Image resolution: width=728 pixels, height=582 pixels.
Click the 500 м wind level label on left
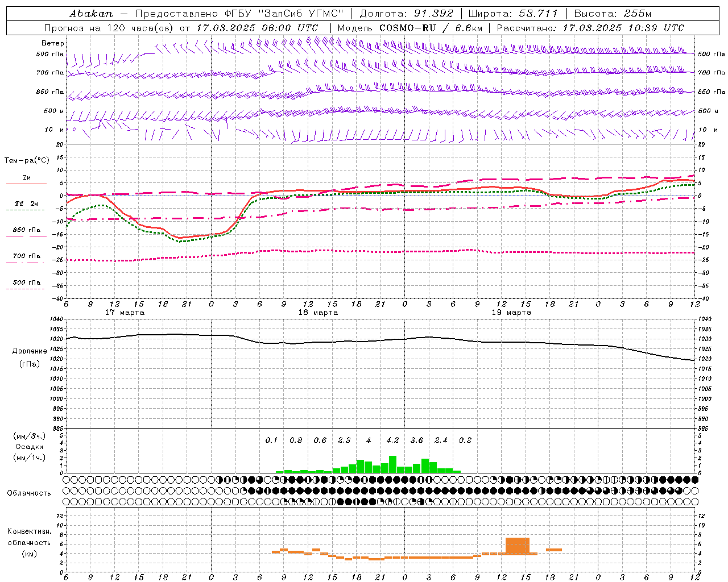click(x=55, y=111)
